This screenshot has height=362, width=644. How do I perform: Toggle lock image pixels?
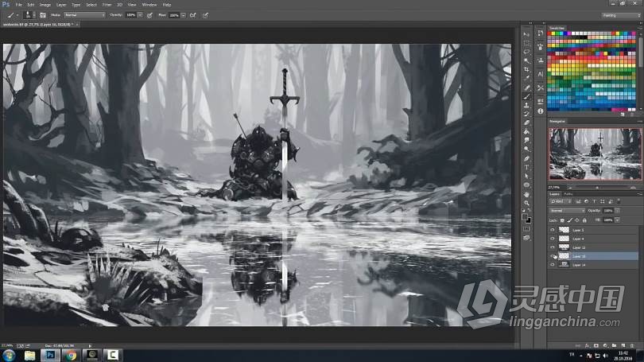(x=569, y=220)
